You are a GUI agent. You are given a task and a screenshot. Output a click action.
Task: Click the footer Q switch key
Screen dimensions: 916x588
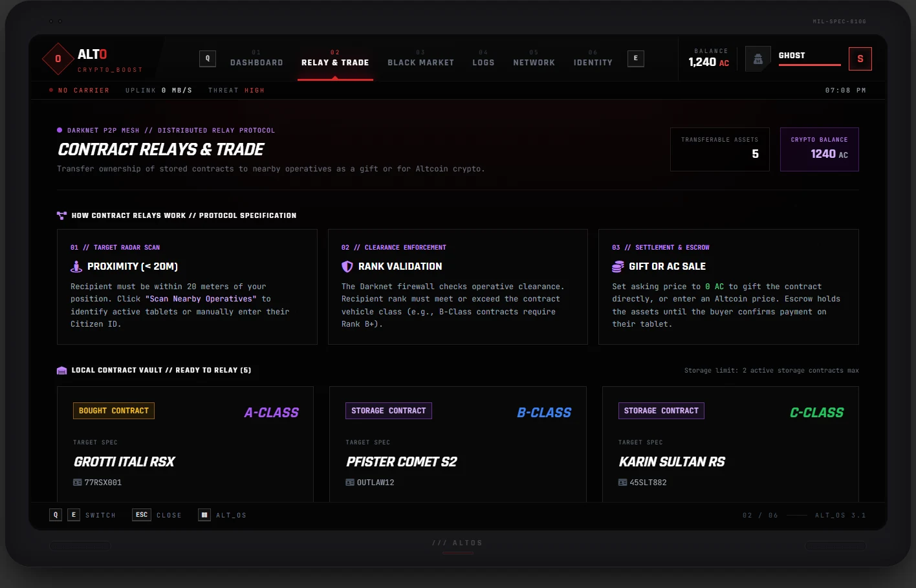click(x=56, y=515)
